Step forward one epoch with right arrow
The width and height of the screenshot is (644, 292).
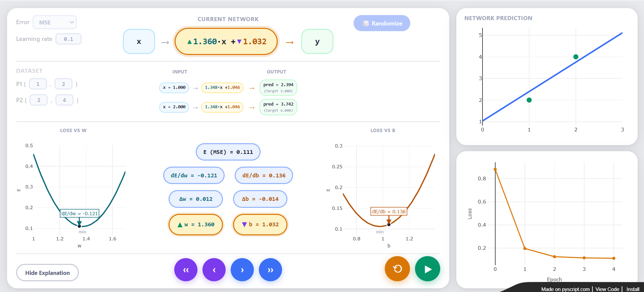coord(242,270)
